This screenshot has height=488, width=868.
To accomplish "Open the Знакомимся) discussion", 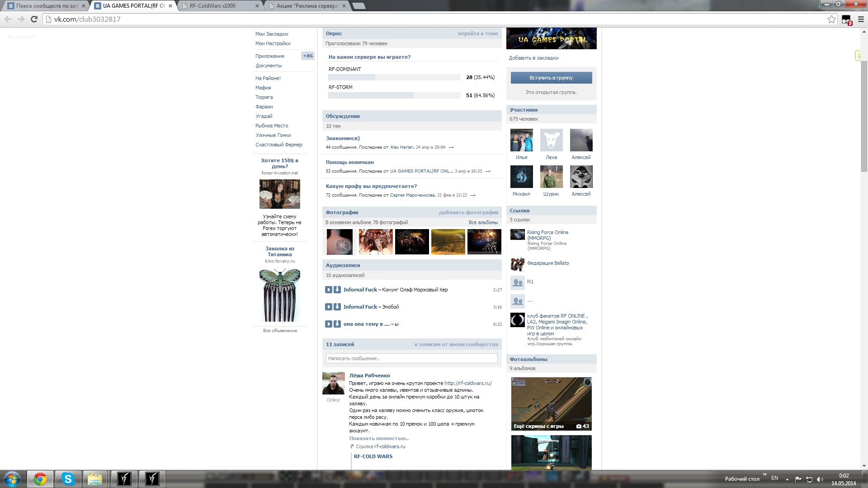I will click(x=343, y=138).
